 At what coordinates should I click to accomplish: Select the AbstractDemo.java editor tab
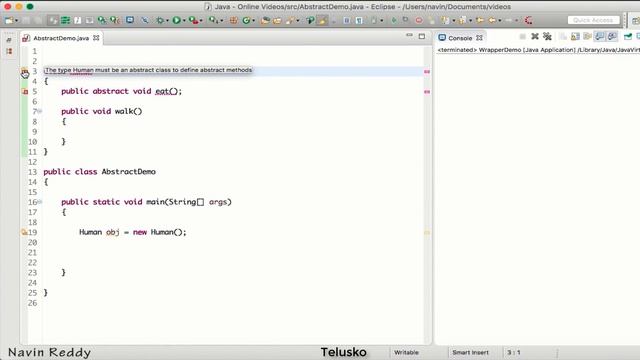[61, 38]
